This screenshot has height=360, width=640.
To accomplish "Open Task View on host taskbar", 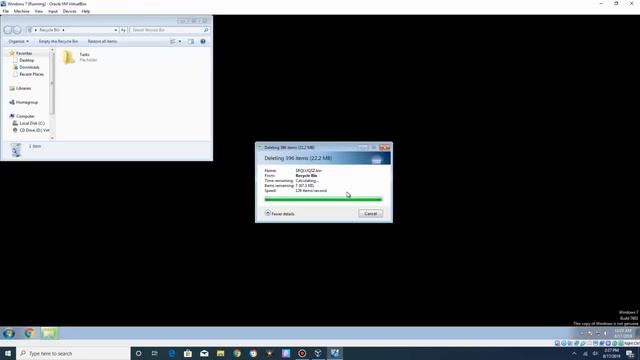I will (155, 353).
